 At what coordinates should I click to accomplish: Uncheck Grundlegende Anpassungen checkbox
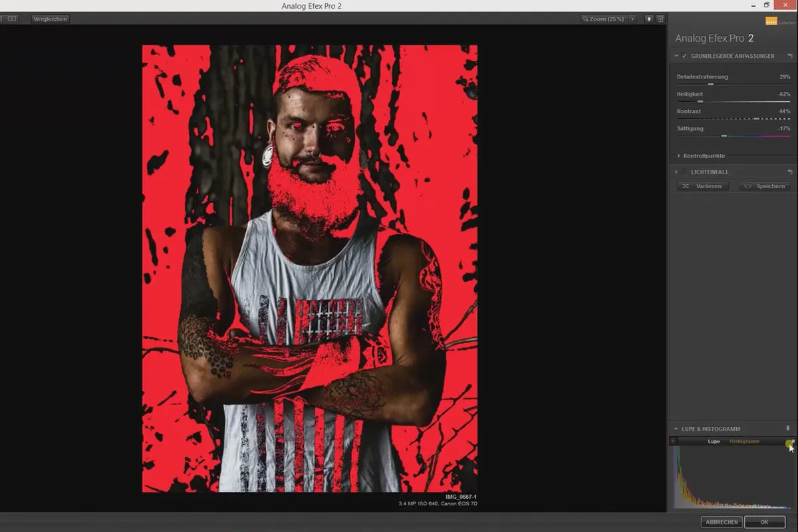pos(684,56)
